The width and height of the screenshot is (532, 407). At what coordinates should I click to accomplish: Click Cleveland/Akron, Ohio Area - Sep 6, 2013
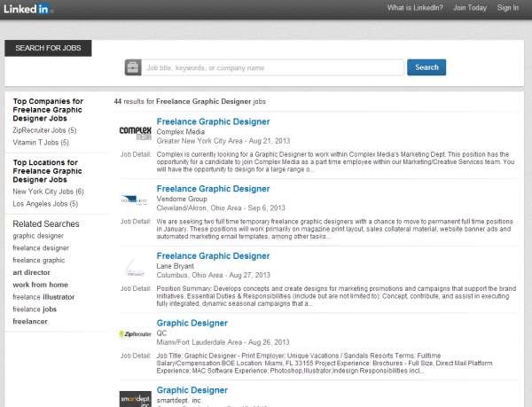coord(221,207)
